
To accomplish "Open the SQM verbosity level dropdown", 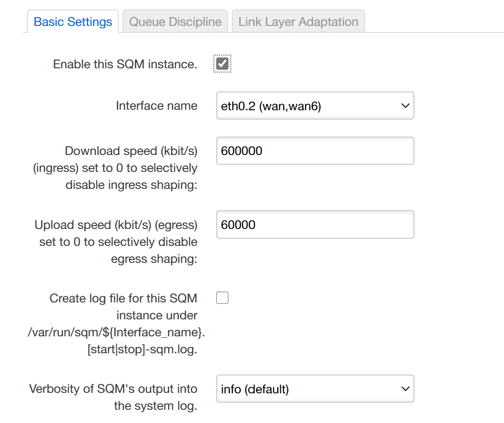I will point(315,389).
